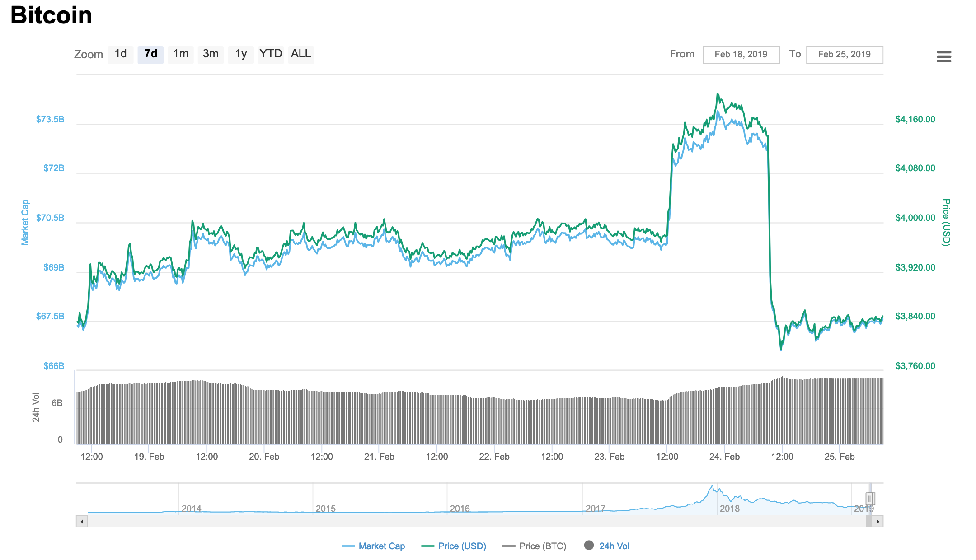Click the $4,080.00 price axis label
Viewport: 976px width, 560px height.
tap(915, 168)
